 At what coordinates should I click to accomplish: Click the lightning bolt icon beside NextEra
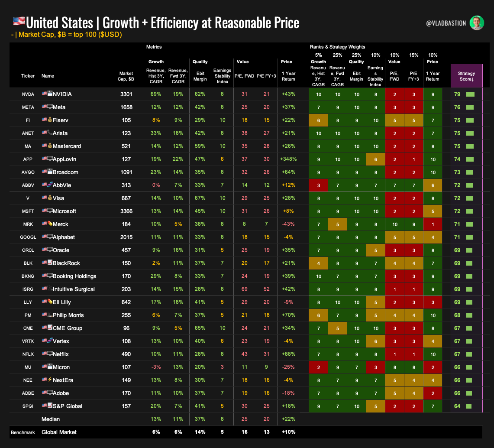click(50, 380)
